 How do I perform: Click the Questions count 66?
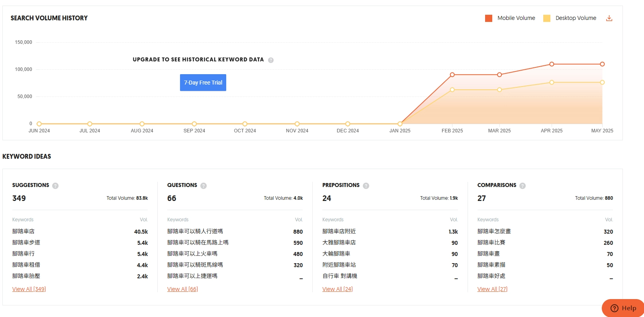[172, 198]
